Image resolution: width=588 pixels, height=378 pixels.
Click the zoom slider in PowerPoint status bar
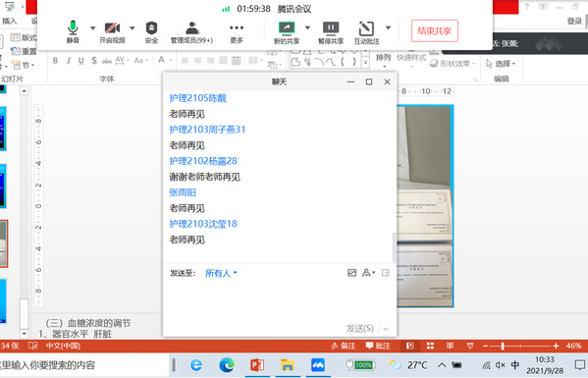[x=520, y=346]
